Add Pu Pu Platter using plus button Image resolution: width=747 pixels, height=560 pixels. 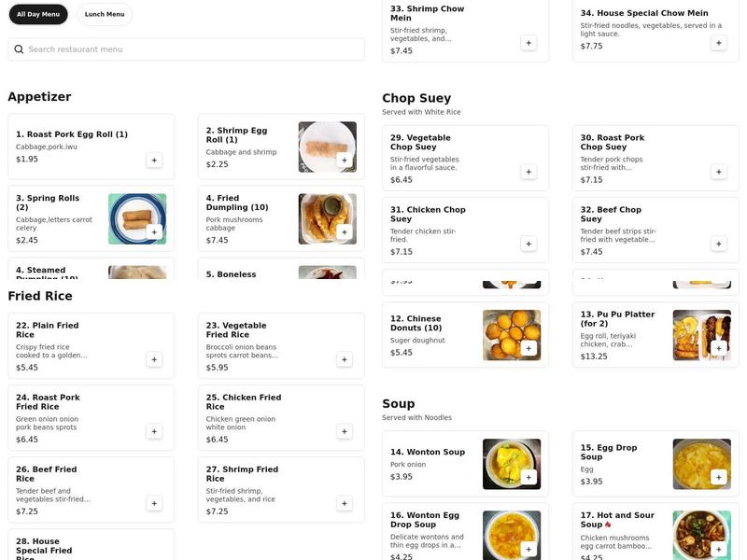coord(718,347)
